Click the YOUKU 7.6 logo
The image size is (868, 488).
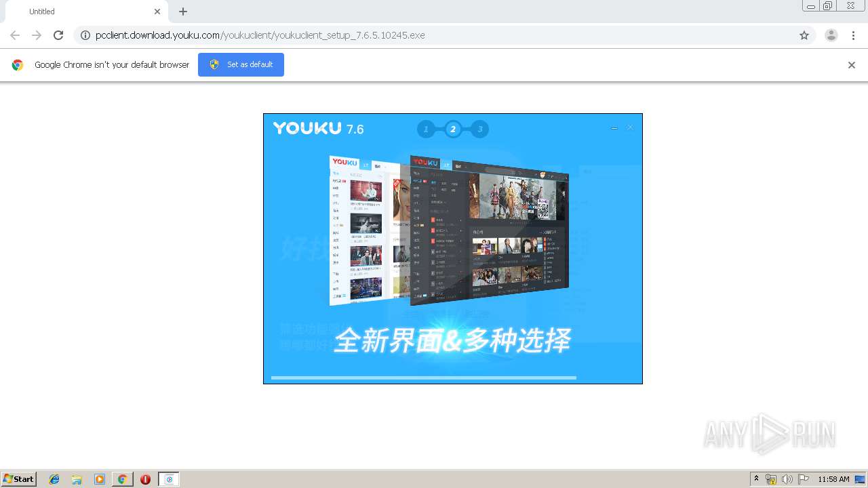pyautogui.click(x=319, y=128)
